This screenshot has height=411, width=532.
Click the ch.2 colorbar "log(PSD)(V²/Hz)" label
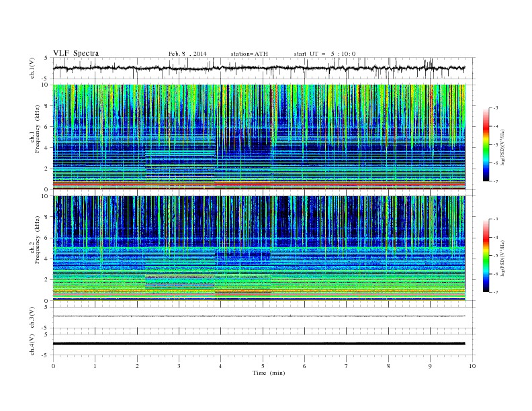pos(503,258)
